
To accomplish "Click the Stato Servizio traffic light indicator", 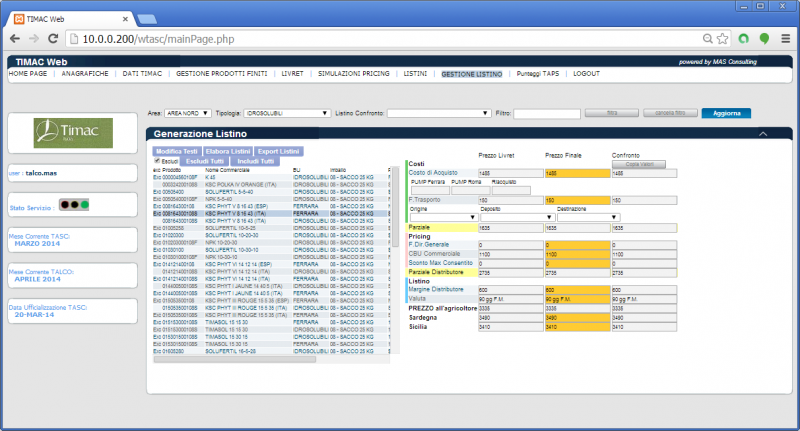I will click(72, 205).
